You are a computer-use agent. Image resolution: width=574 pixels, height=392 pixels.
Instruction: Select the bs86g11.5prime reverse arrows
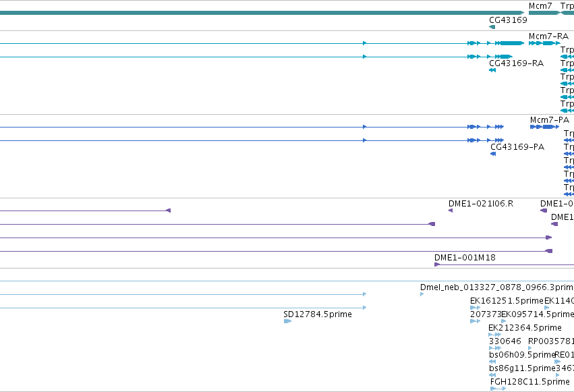tap(492, 375)
